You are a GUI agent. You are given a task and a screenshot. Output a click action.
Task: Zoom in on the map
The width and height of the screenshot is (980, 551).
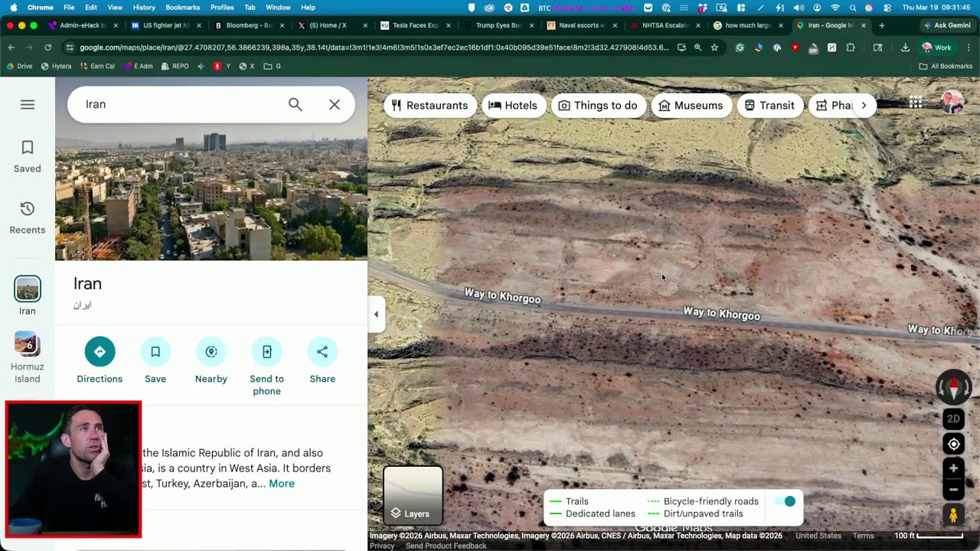point(953,468)
